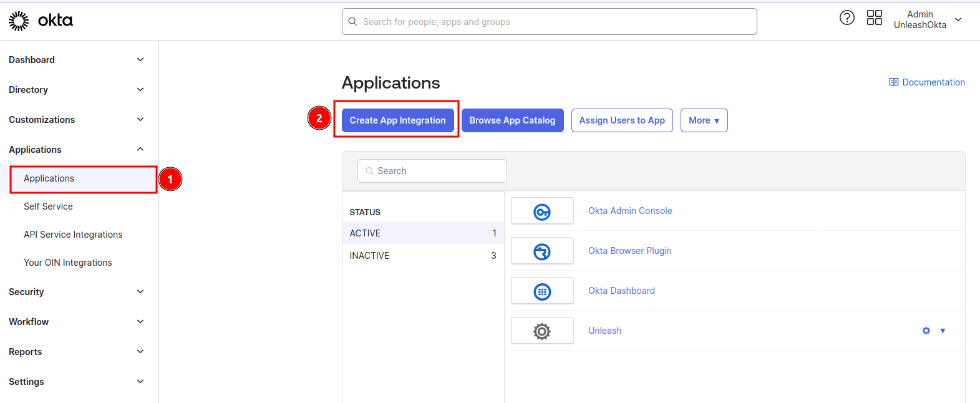Click the Browse App Catalog button

(512, 120)
